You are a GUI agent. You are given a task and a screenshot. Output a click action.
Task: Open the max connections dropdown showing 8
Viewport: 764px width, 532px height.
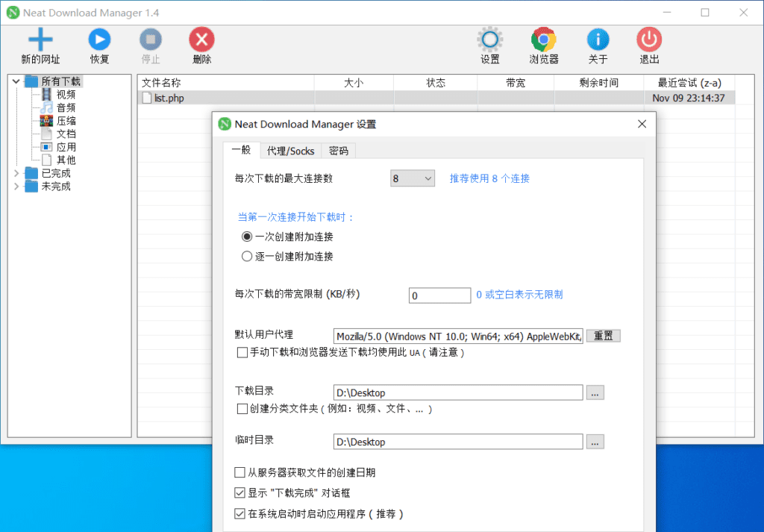pyautogui.click(x=412, y=178)
